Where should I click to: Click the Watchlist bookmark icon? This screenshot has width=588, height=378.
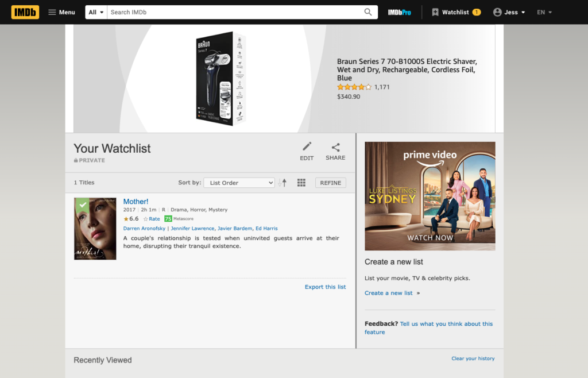tap(435, 11)
